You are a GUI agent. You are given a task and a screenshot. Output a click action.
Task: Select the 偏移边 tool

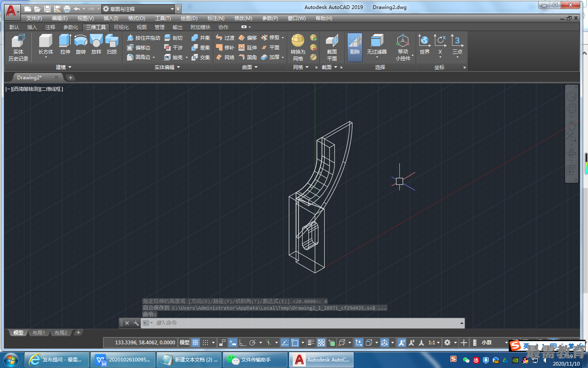[x=139, y=47]
